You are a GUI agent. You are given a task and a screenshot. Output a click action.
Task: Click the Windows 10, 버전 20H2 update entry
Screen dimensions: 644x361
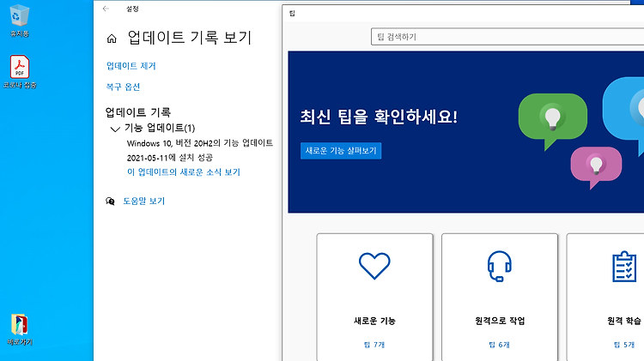200,143
